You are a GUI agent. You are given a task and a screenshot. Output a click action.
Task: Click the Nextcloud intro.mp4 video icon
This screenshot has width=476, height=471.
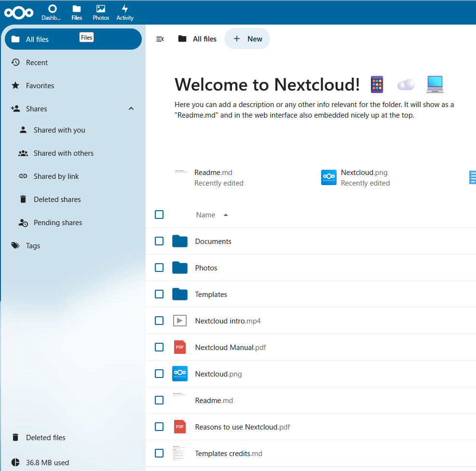pyautogui.click(x=180, y=321)
